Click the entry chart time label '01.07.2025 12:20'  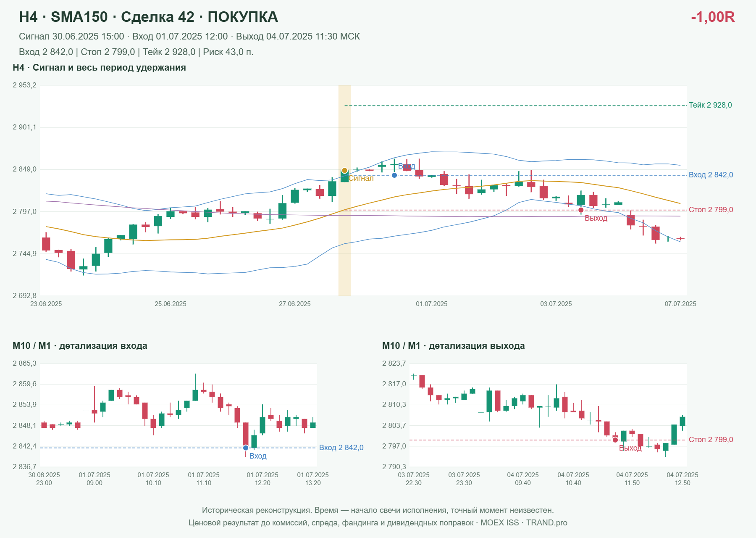262,479
